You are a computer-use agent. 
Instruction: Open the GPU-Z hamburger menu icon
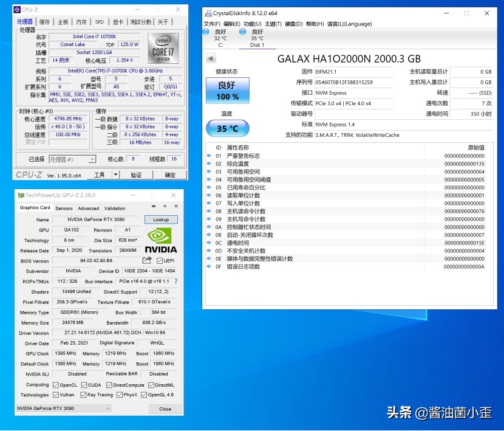(177, 207)
